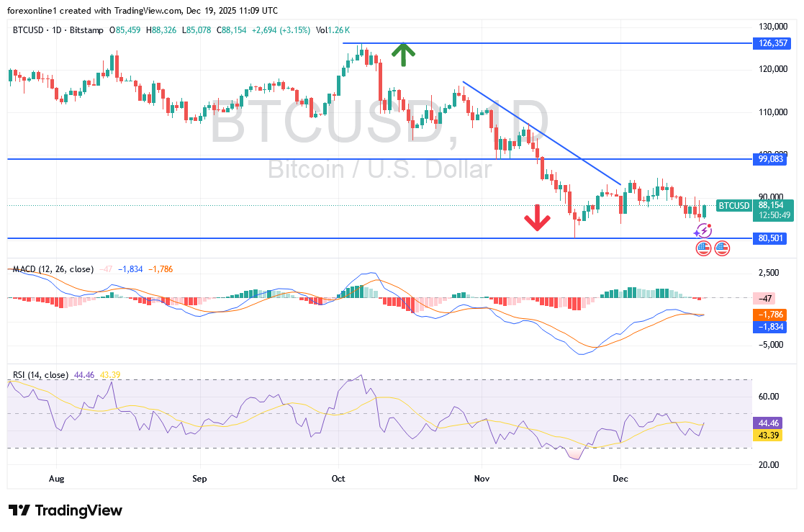Select the red down arrow annotation

pyautogui.click(x=537, y=220)
